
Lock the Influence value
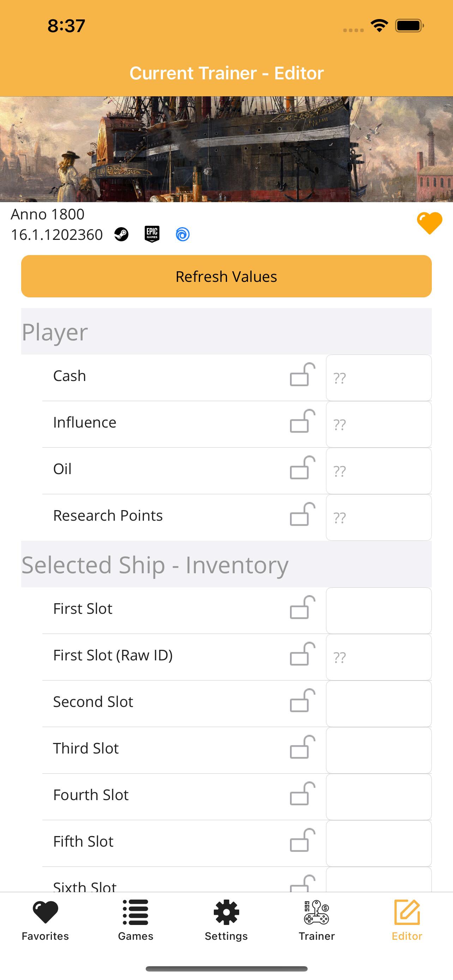click(303, 421)
